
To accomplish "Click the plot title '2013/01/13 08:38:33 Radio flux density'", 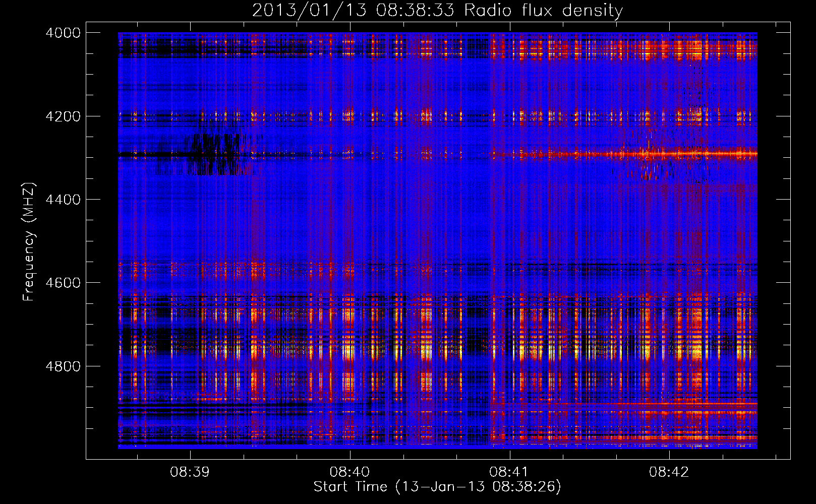I will pyautogui.click(x=437, y=10).
